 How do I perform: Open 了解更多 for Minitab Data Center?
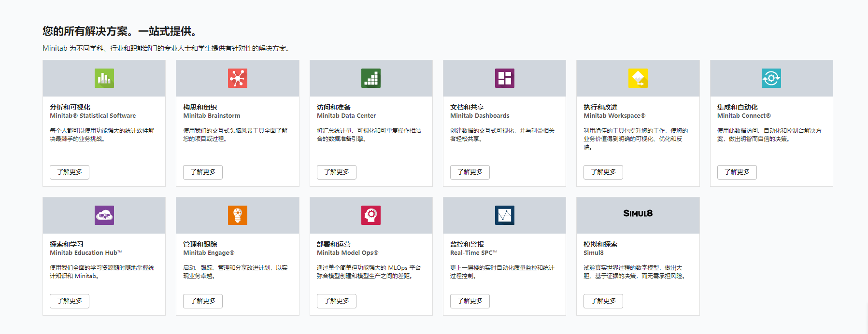click(x=337, y=172)
